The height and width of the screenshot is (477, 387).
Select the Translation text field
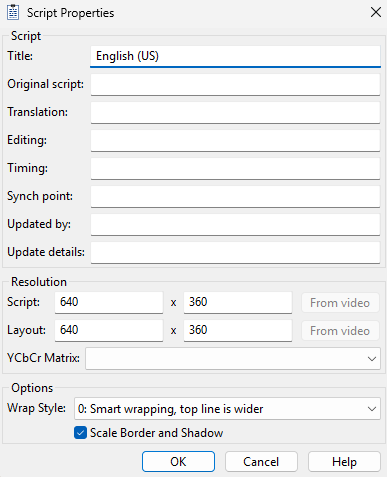coord(235,113)
